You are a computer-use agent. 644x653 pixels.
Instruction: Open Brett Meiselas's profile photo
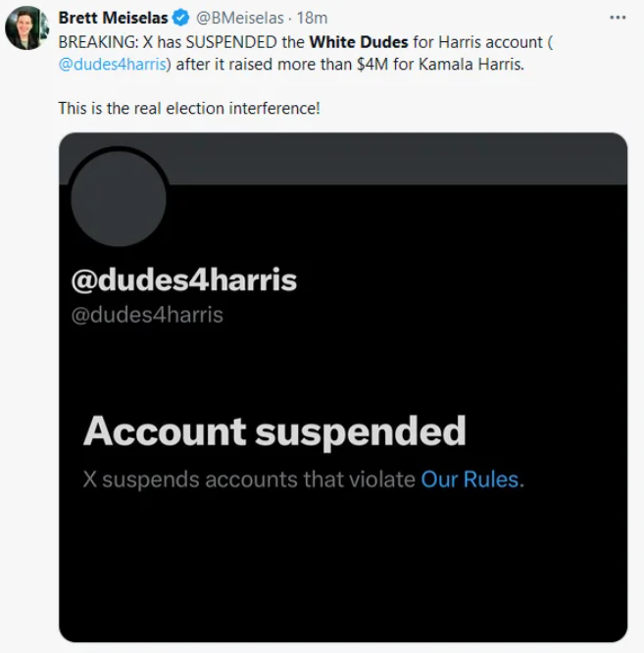[x=26, y=27]
